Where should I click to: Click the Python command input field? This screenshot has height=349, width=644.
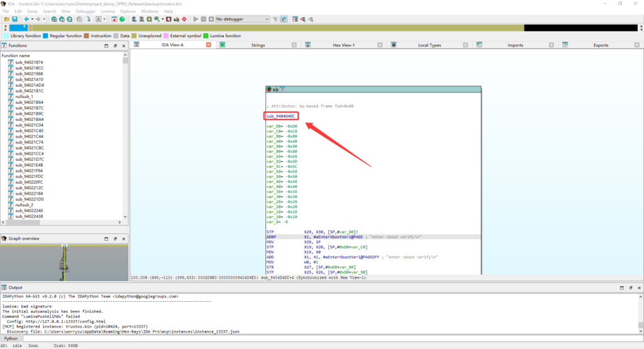pos(333,338)
